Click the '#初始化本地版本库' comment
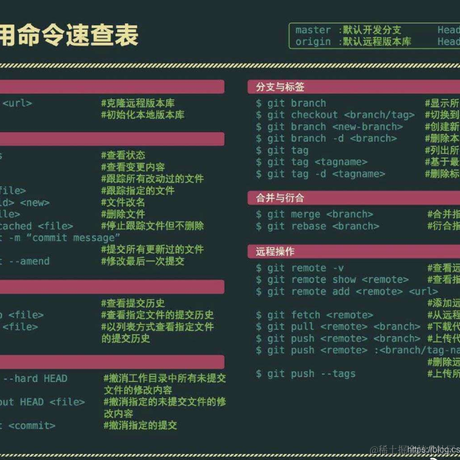Viewport: 460px width, 460px height. coord(143,115)
